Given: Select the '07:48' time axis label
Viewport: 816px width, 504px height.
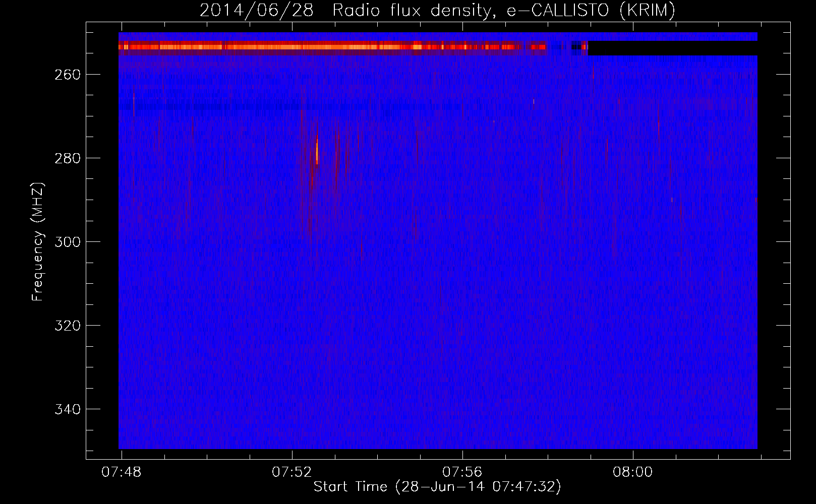Looking at the screenshot, I should coord(122,472).
